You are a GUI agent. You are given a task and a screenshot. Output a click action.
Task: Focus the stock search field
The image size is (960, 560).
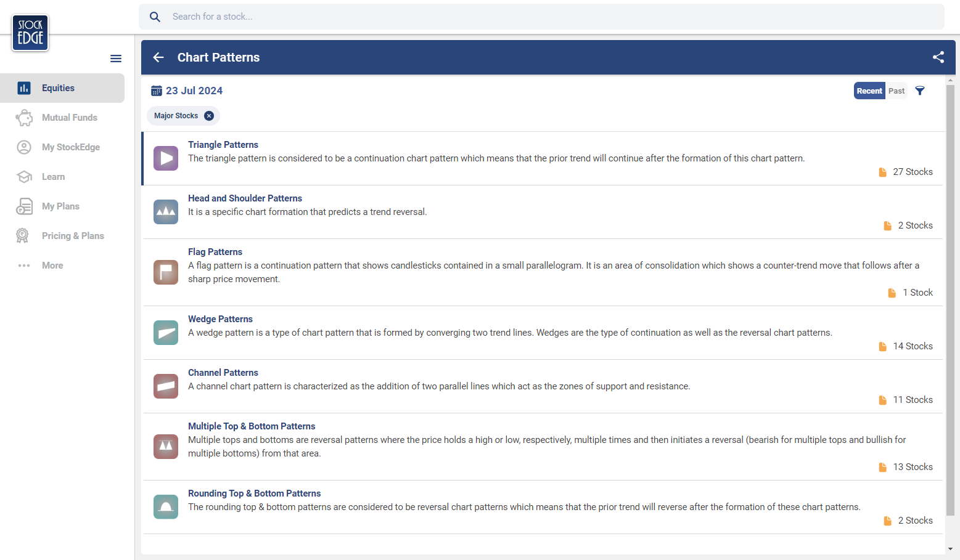(543, 17)
